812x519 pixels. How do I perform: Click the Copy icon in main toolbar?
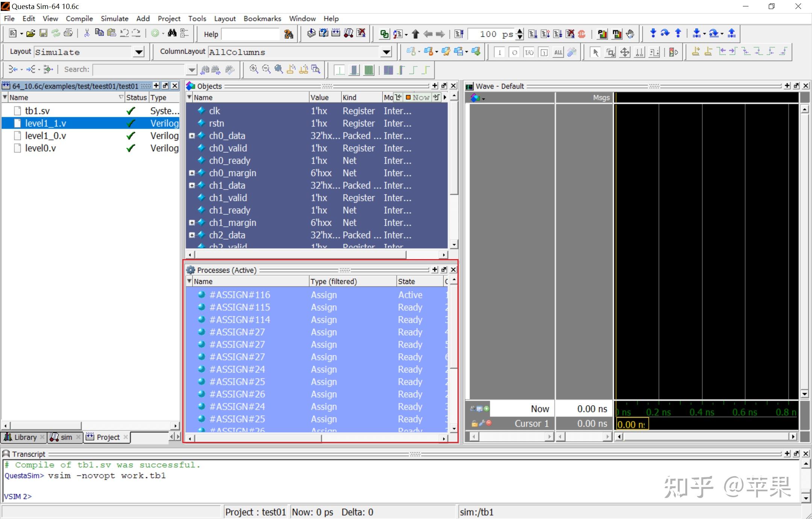point(99,33)
